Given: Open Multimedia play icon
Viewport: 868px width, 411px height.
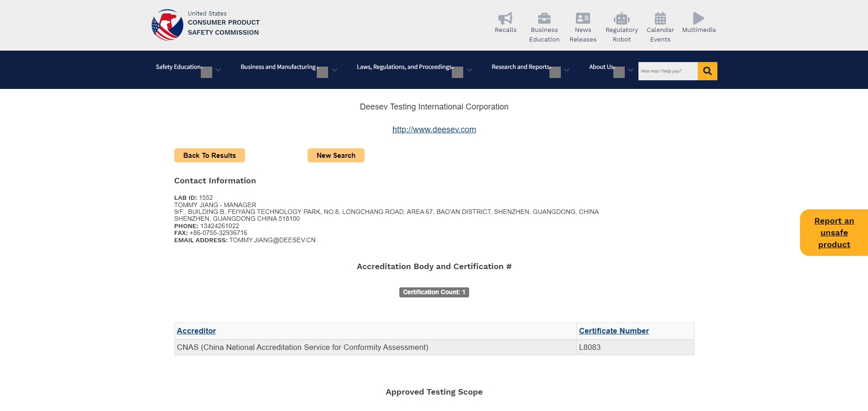Looking at the screenshot, I should 698,18.
